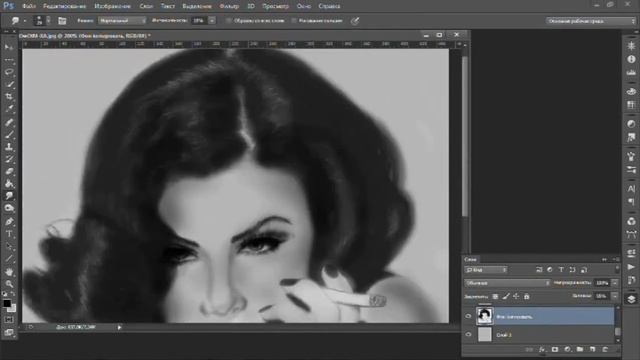Select the Pen tool
Viewport: 640px width, 360px height.
click(9, 222)
